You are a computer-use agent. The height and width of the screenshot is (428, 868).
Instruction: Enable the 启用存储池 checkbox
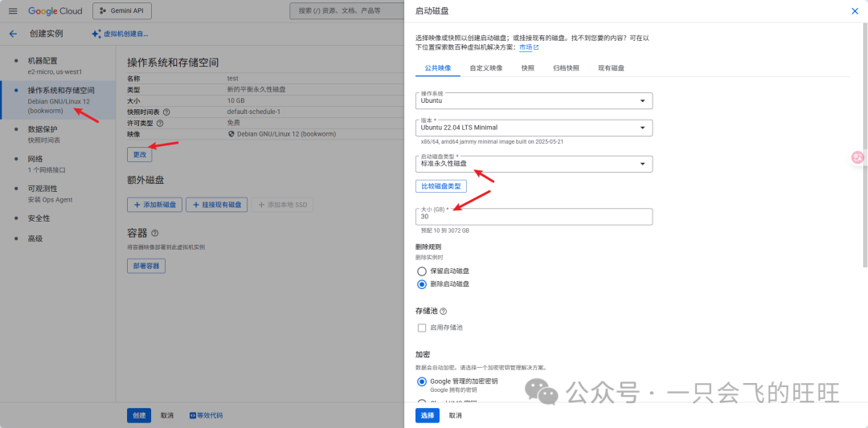pos(422,328)
